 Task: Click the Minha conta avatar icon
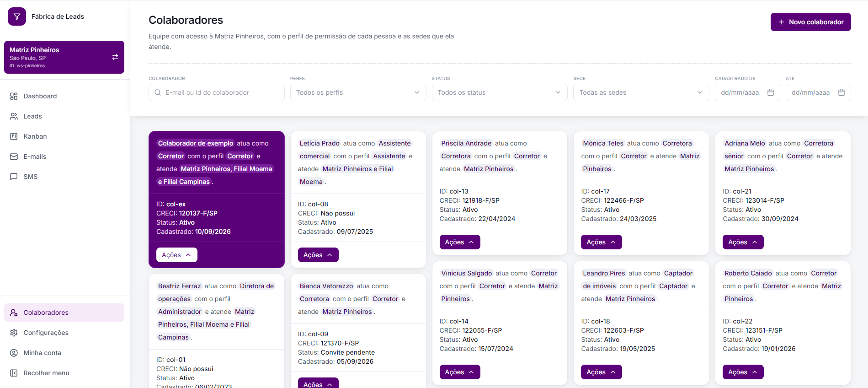[x=14, y=353]
